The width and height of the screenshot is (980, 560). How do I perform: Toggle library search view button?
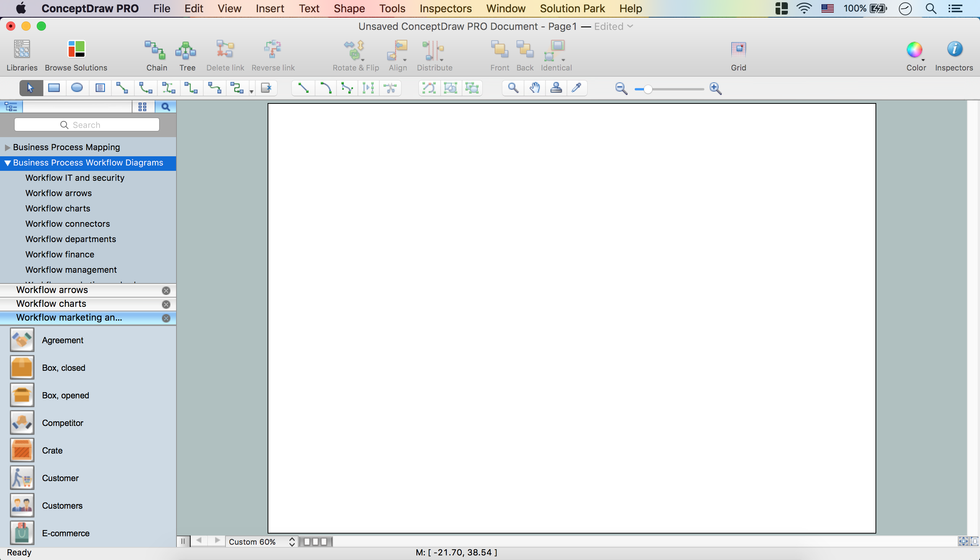[x=165, y=107]
